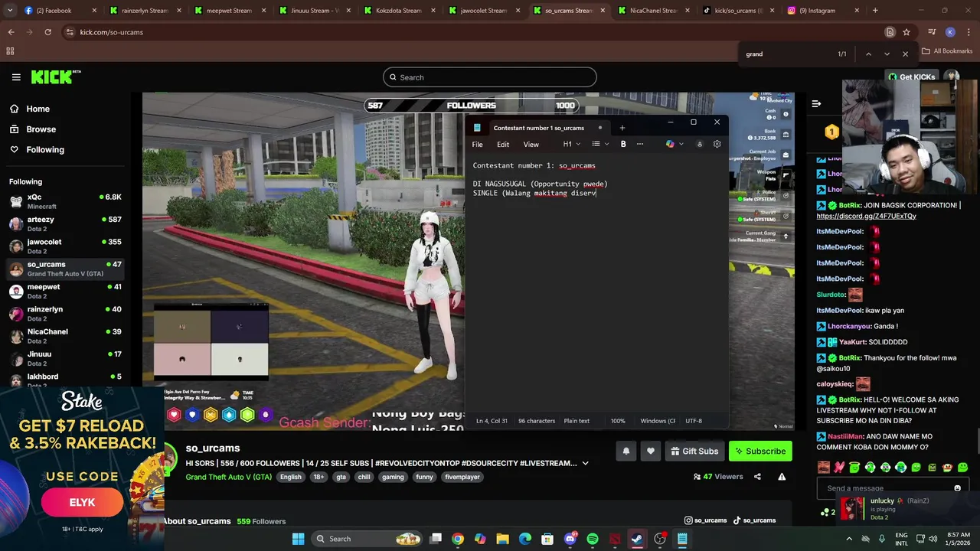
Task: Open the All Bookmarks folder
Action: 947,51
